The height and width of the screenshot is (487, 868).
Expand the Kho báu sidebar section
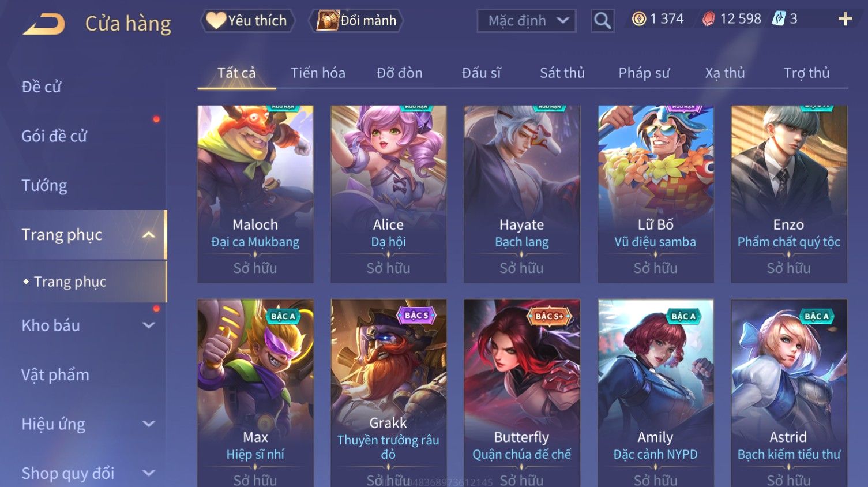(x=148, y=325)
